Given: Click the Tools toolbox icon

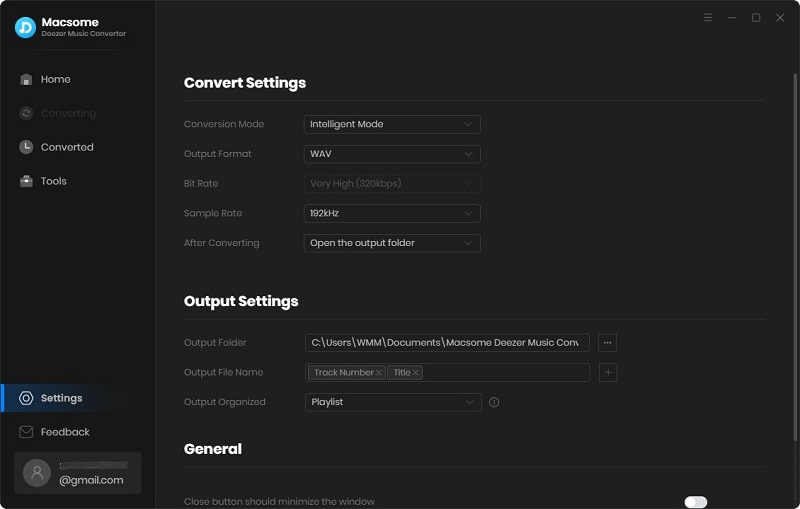Looking at the screenshot, I should [26, 181].
